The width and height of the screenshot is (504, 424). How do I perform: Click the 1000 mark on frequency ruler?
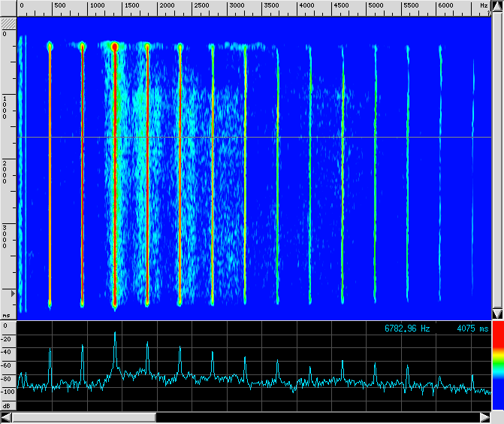98,6
